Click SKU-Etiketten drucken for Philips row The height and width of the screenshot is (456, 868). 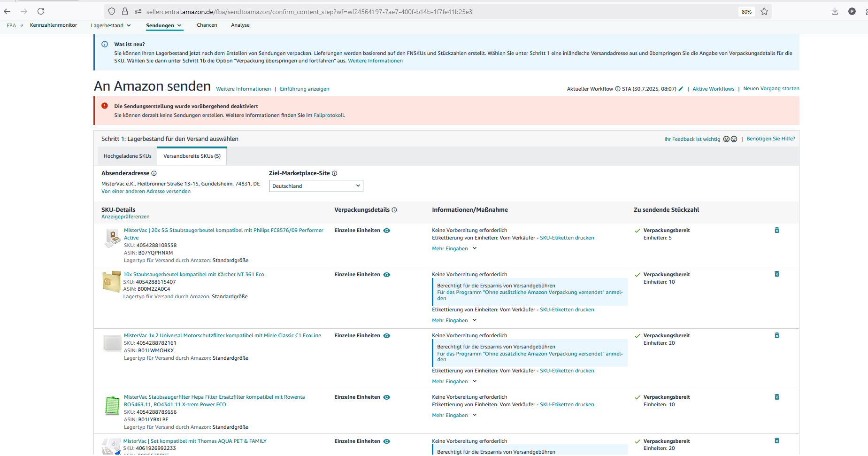click(x=567, y=238)
